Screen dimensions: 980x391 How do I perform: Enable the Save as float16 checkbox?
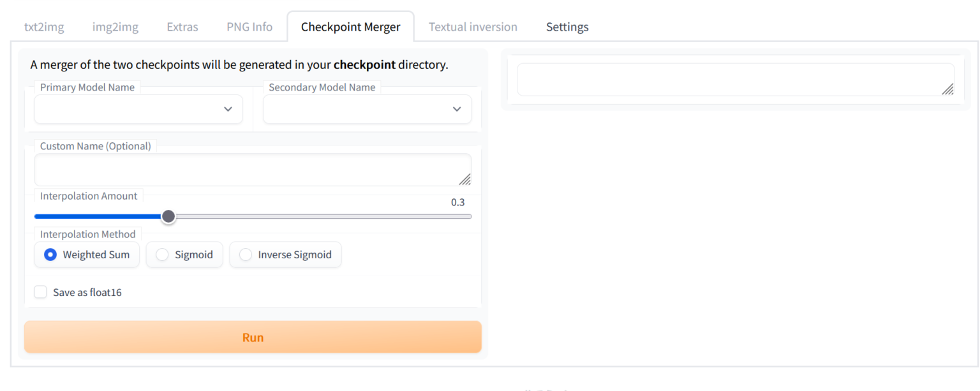click(41, 292)
